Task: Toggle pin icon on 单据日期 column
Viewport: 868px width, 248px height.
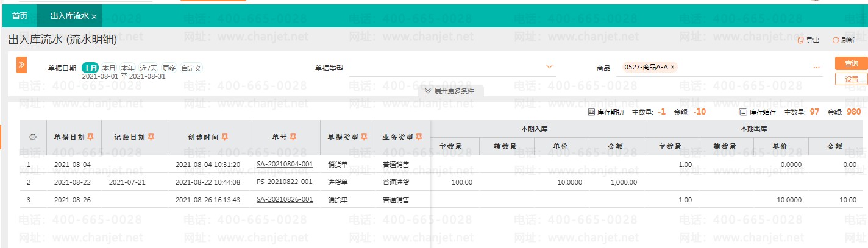Action: point(90,136)
